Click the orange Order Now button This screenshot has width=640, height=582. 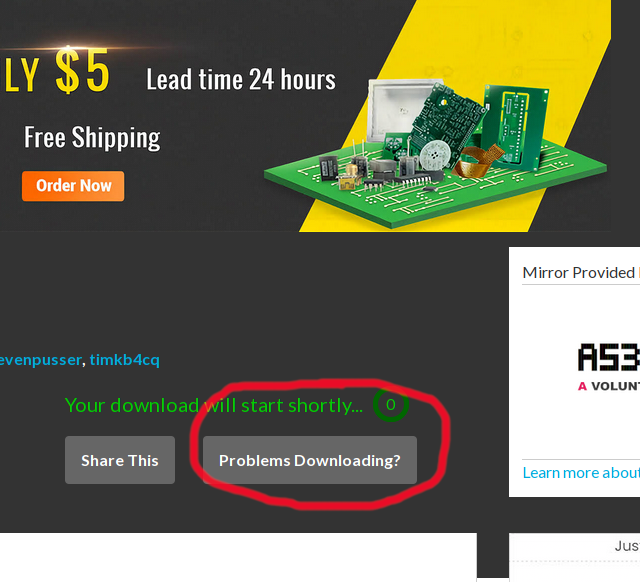(x=73, y=186)
